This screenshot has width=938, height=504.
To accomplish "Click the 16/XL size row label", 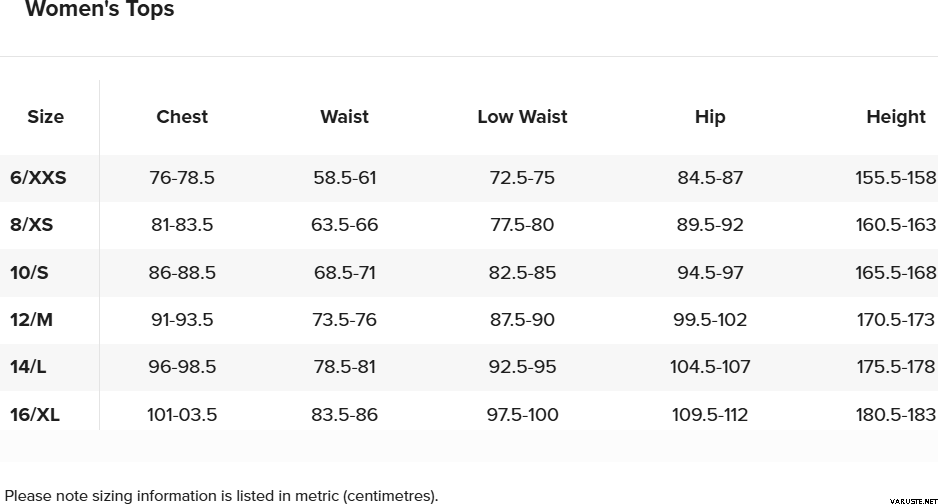I will pos(34,415).
